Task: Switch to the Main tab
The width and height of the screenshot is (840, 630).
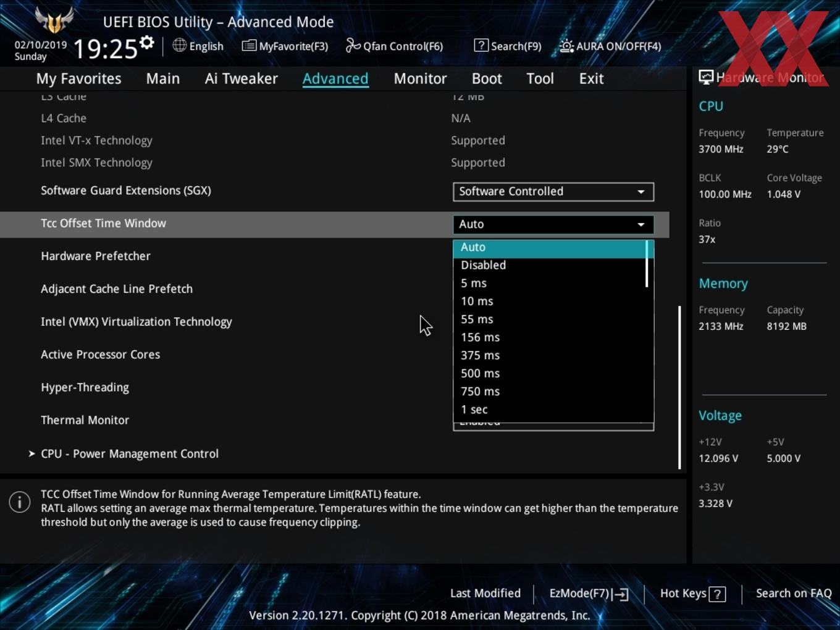Action: [x=163, y=78]
